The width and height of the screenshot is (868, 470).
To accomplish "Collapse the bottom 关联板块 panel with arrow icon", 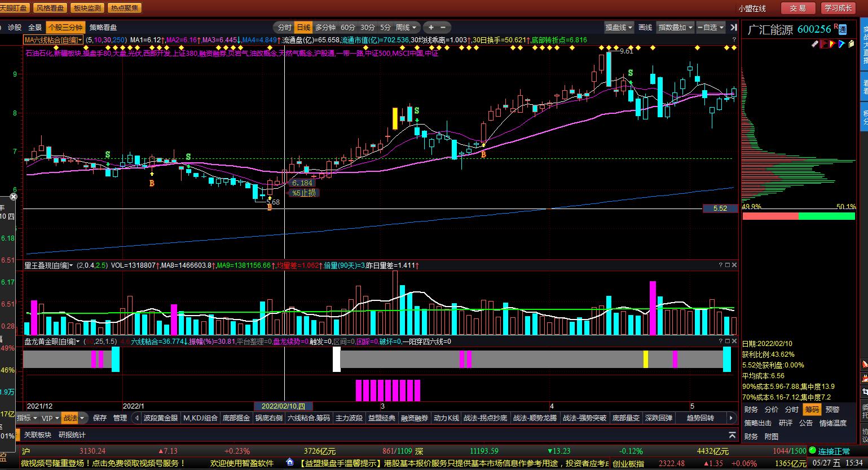I will [732, 434].
